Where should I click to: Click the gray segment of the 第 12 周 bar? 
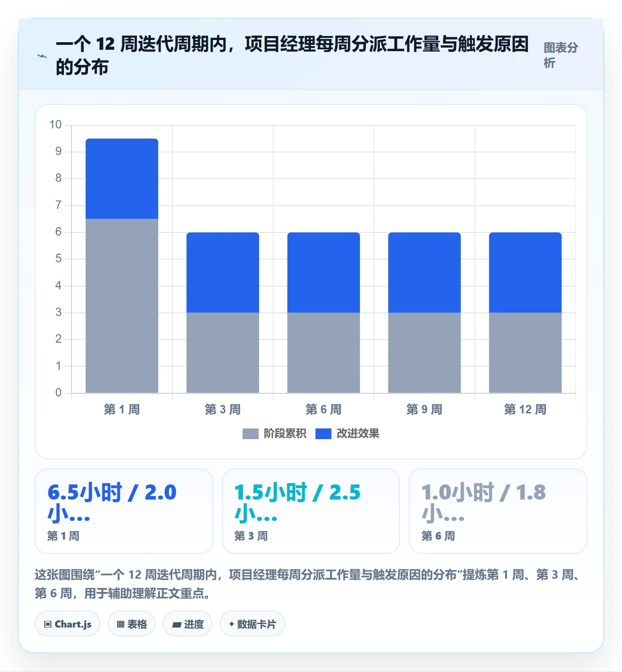(525, 353)
